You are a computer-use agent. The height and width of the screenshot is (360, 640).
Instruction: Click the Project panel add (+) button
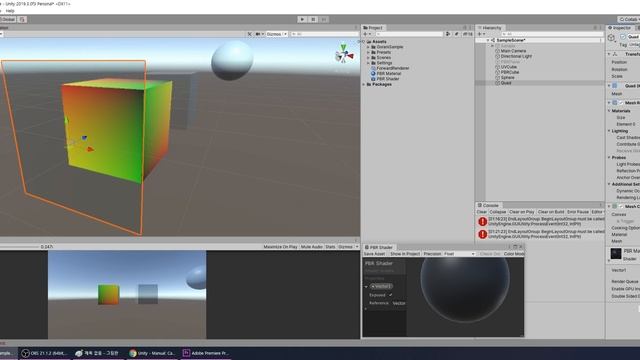click(x=367, y=34)
